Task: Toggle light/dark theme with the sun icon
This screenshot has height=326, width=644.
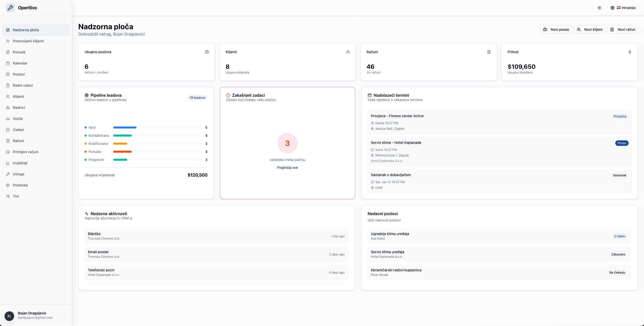Action: (x=599, y=8)
